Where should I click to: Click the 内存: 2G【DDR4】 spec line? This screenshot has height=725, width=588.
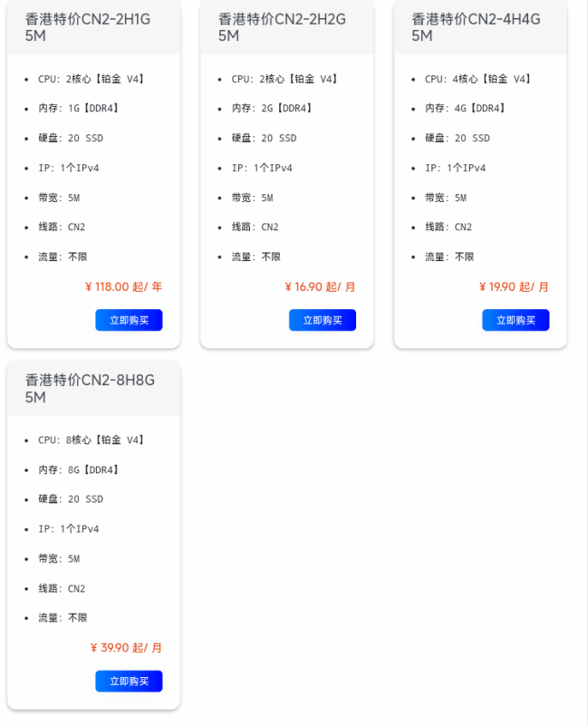pyautogui.click(x=271, y=108)
